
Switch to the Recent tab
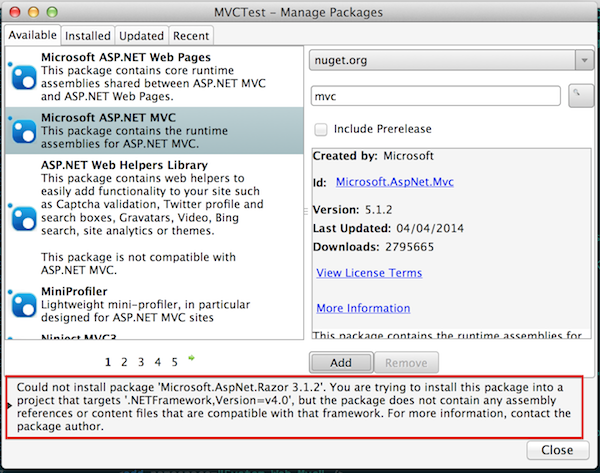[191, 36]
